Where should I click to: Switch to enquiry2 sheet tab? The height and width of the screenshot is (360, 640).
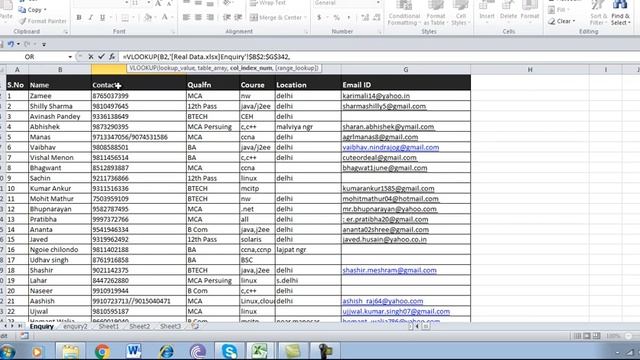click(75, 327)
